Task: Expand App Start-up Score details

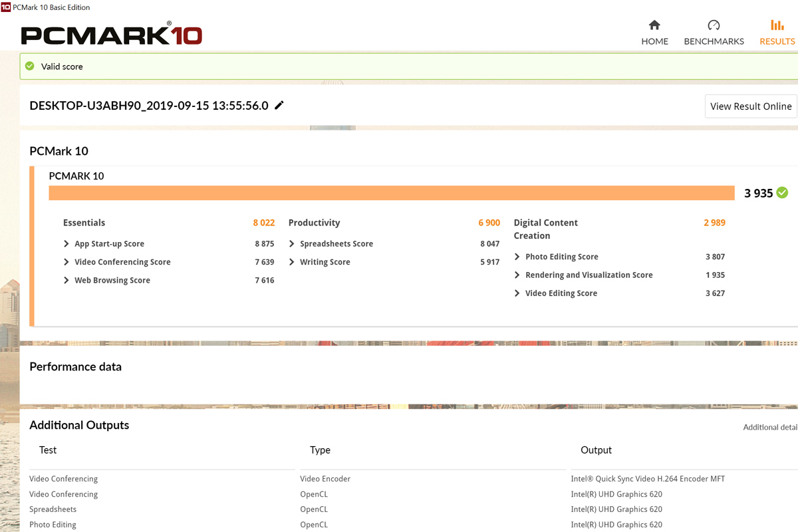Action: (x=66, y=244)
